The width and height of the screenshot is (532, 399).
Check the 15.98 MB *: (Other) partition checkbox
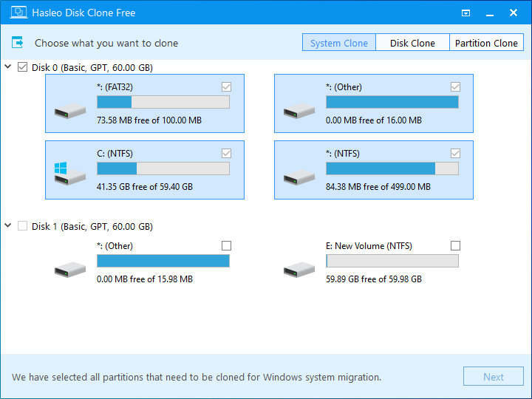pos(226,245)
